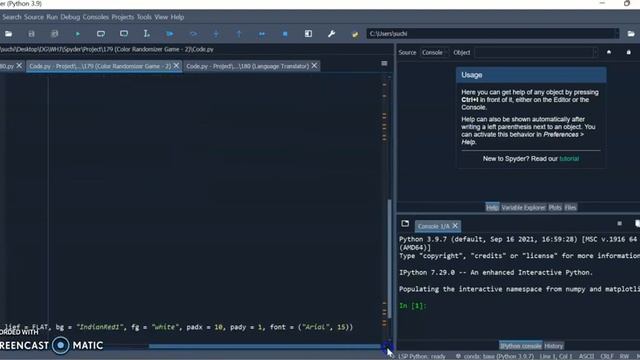Click the In [1] console prompt
The width and height of the screenshot is (640, 360).
click(x=413, y=305)
